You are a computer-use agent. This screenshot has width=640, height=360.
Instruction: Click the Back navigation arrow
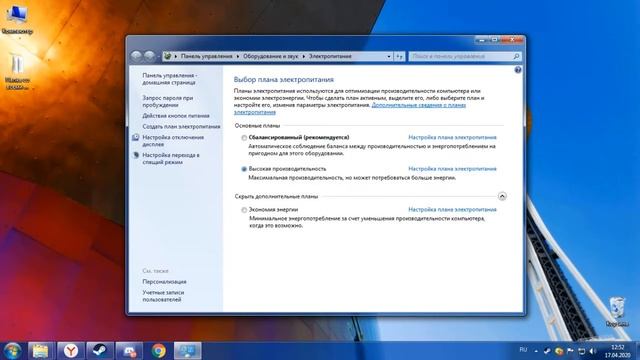pos(136,56)
